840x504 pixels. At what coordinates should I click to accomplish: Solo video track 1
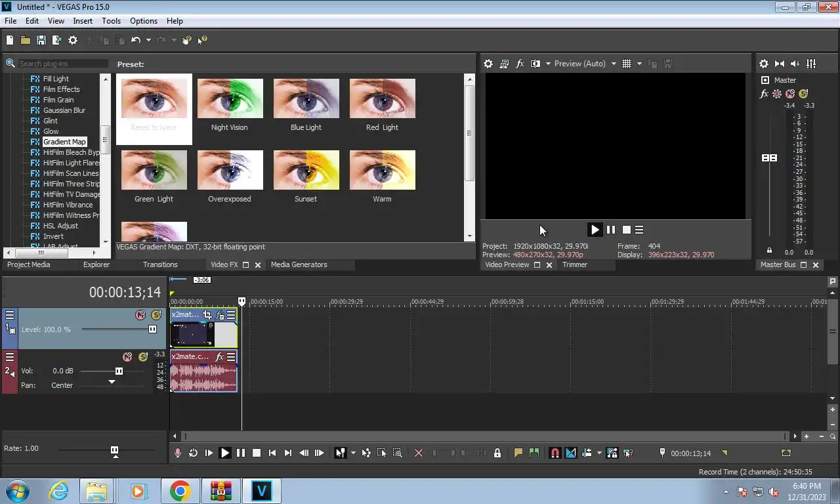pos(156,315)
